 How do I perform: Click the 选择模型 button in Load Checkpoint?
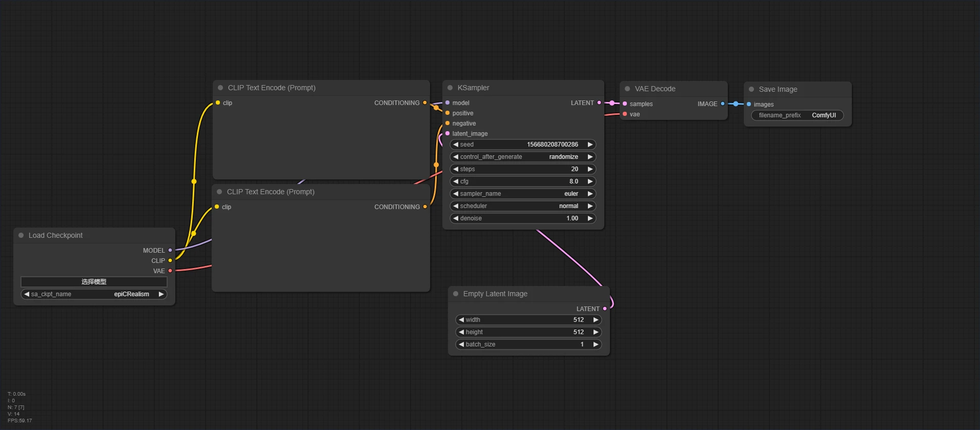(94, 282)
